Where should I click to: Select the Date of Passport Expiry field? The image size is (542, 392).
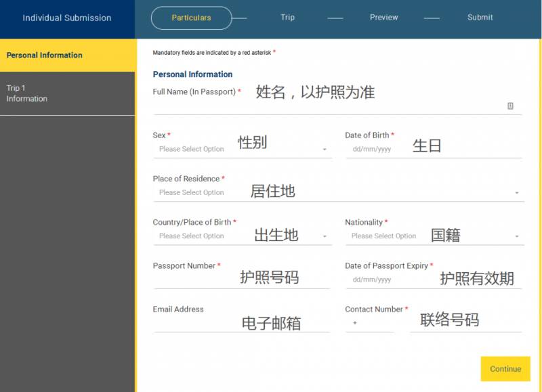434,280
